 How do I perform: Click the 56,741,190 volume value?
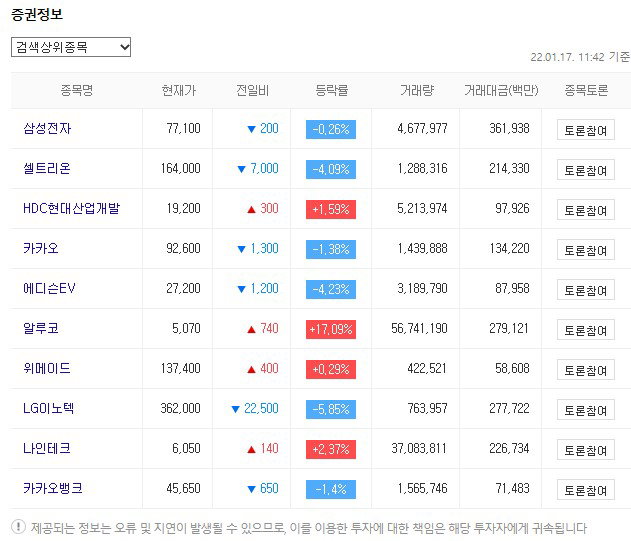419,328
